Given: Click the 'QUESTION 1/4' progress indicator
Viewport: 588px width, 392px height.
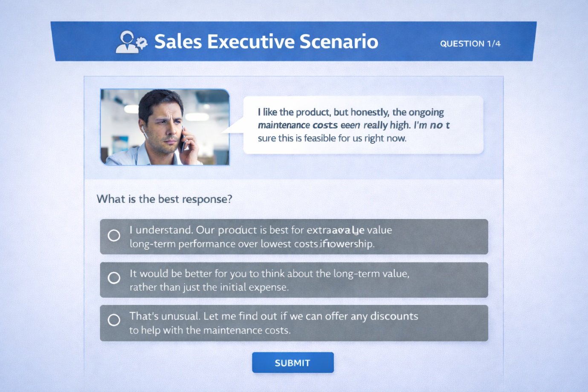Looking at the screenshot, I should pos(470,43).
